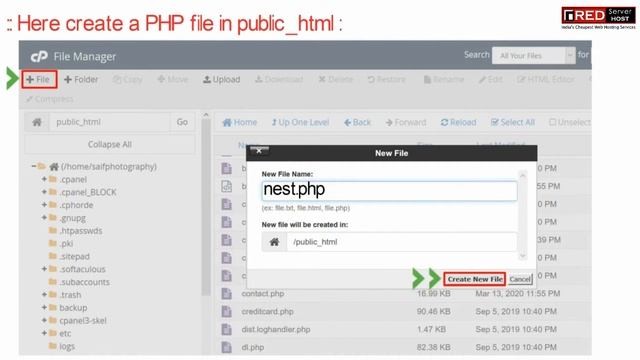This screenshot has width=640, height=360.
Task: Click Unselect All option
Action: pos(570,122)
